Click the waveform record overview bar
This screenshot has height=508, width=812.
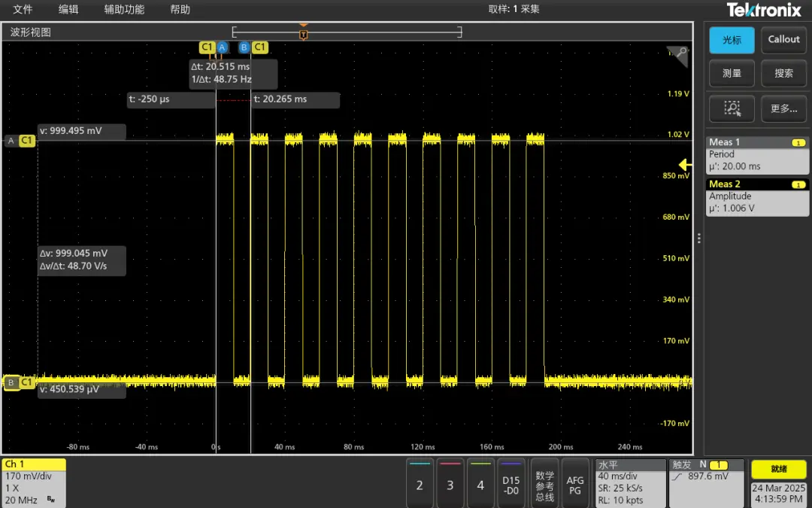click(x=347, y=32)
